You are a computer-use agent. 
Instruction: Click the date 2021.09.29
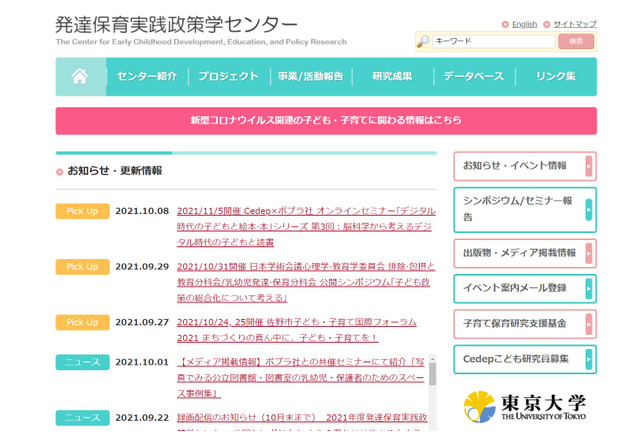coord(142,266)
